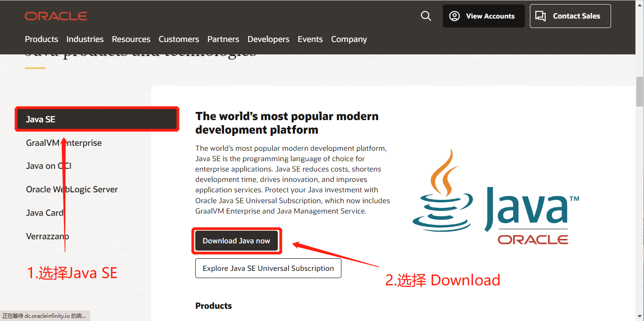
Task: Open the search magnifier icon
Action: tap(426, 16)
